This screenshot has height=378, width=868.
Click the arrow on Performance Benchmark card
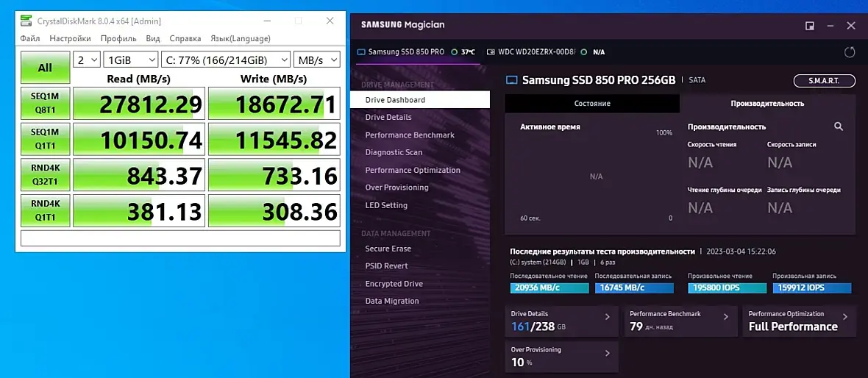[726, 317]
